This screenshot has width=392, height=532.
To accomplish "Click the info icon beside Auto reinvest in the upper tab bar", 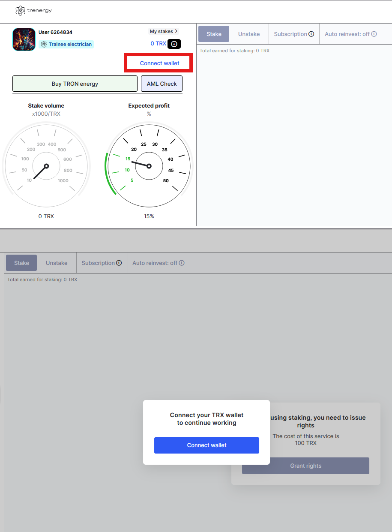I will tap(374, 34).
